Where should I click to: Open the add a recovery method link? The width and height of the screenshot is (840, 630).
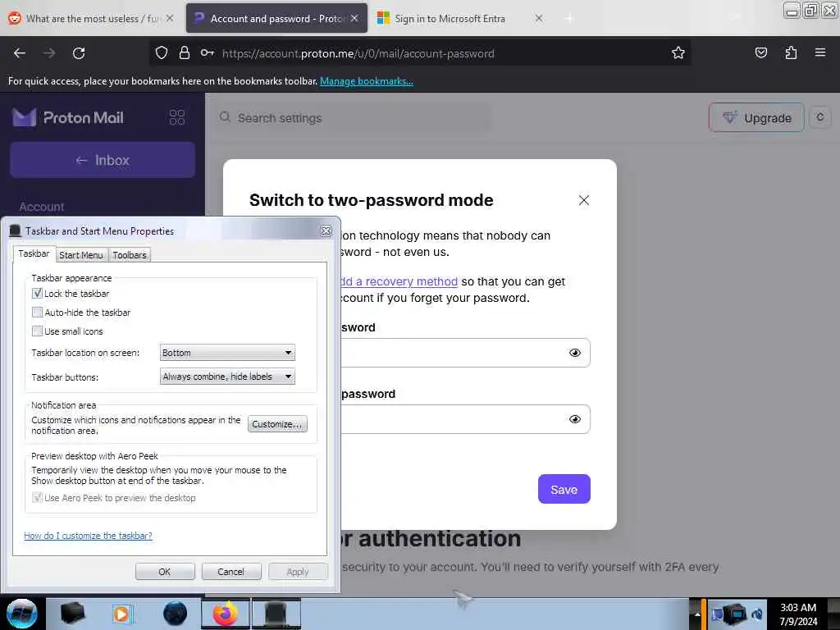pyautogui.click(x=399, y=281)
